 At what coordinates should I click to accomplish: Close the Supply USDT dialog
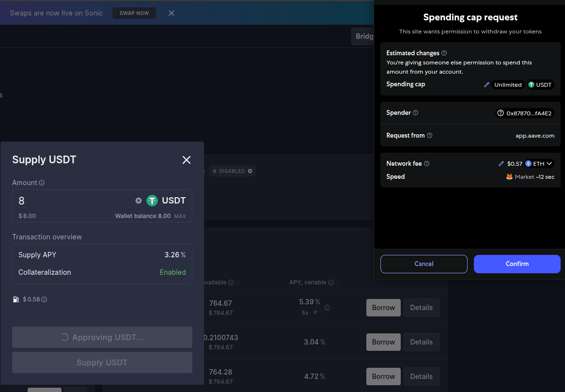(x=186, y=160)
